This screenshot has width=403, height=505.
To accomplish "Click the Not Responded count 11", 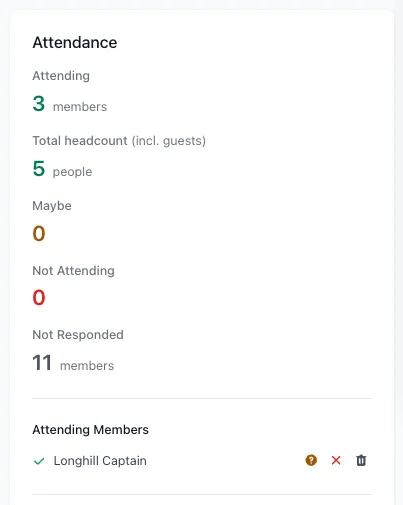I will pos(42,363).
